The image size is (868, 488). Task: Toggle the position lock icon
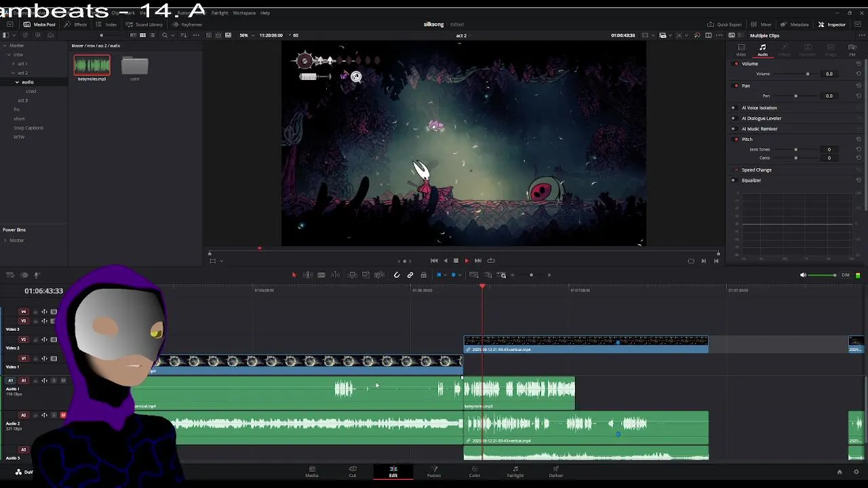click(424, 274)
